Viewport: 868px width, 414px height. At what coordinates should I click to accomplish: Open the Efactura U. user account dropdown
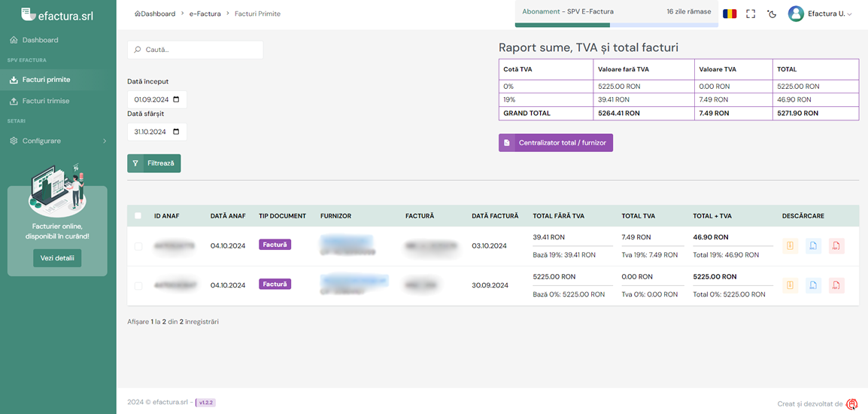click(820, 14)
